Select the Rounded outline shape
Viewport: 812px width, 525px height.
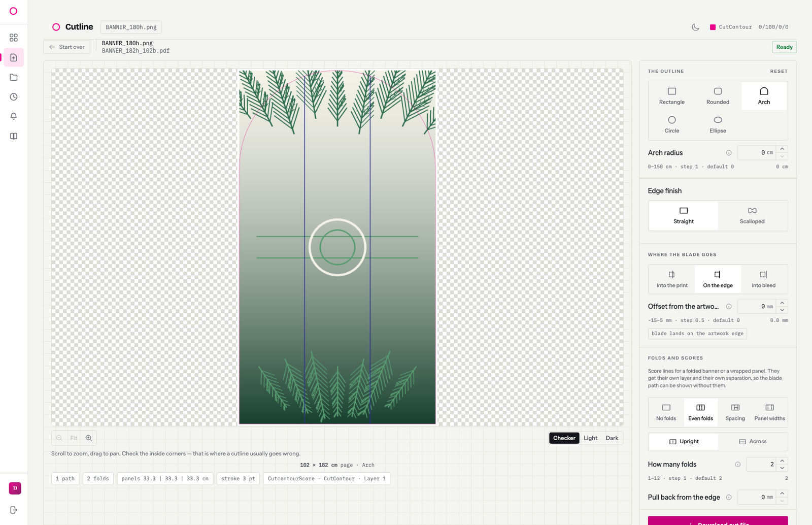point(718,96)
